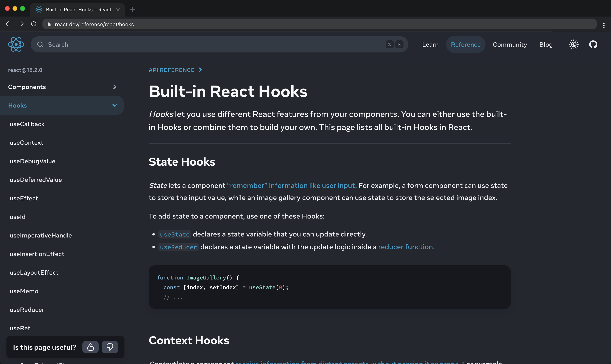
Task: Focus the Search input field
Action: tap(219, 44)
